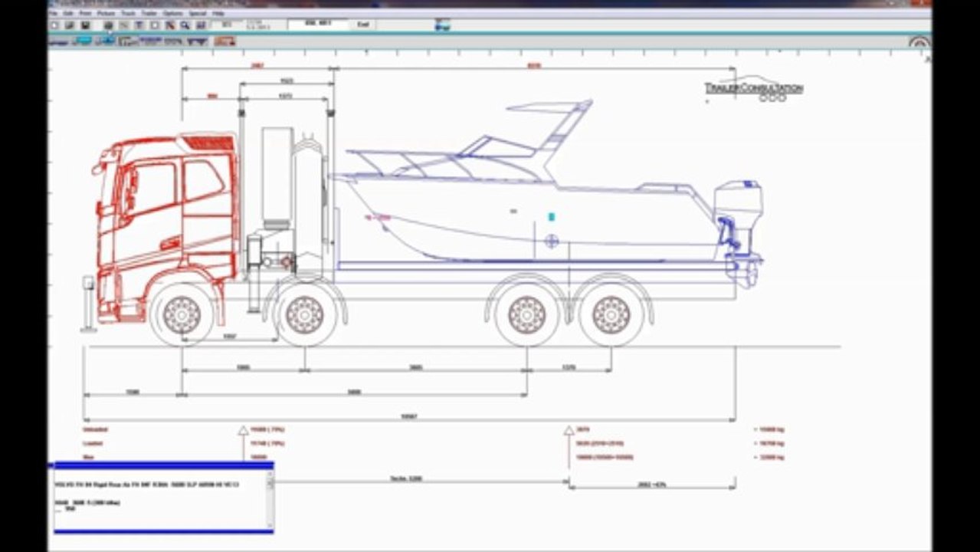Click the white text field in toolbar
The width and height of the screenshot is (980, 552).
[x=318, y=25]
